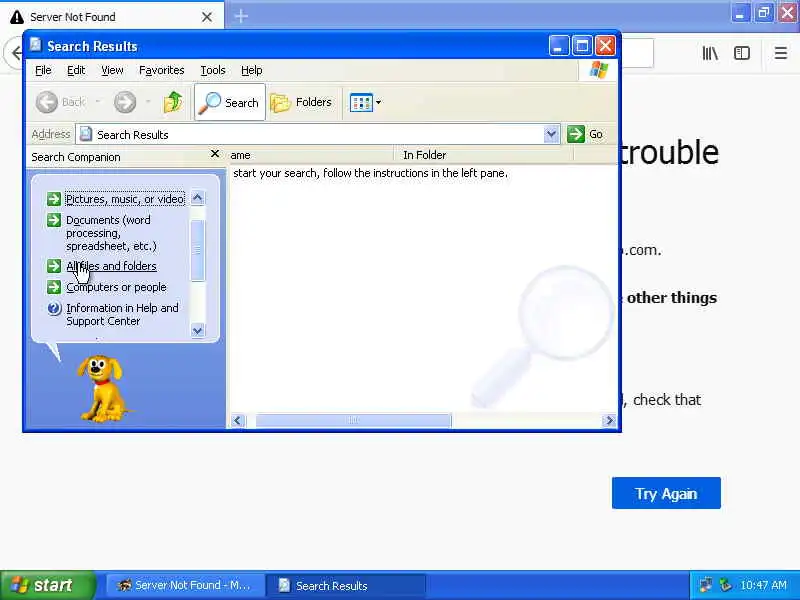Open Firefox hamburger menu

coord(781,53)
